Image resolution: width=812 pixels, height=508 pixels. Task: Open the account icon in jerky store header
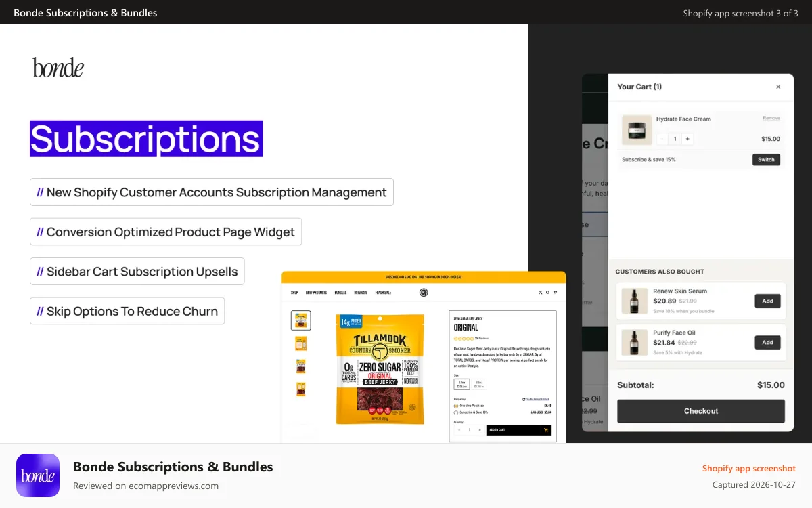(541, 293)
